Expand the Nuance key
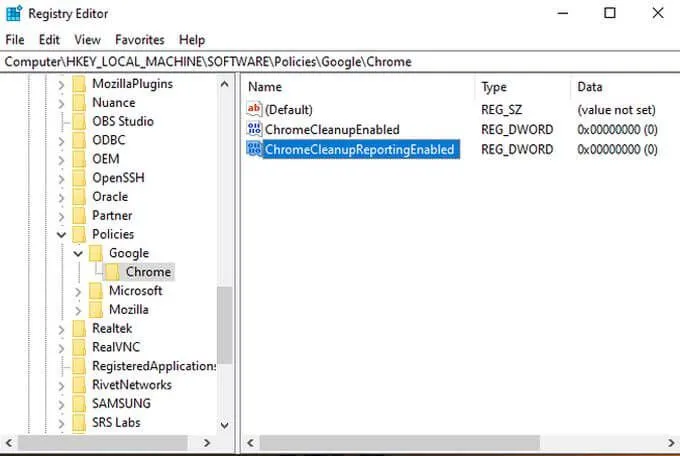The image size is (680, 456). 61,103
